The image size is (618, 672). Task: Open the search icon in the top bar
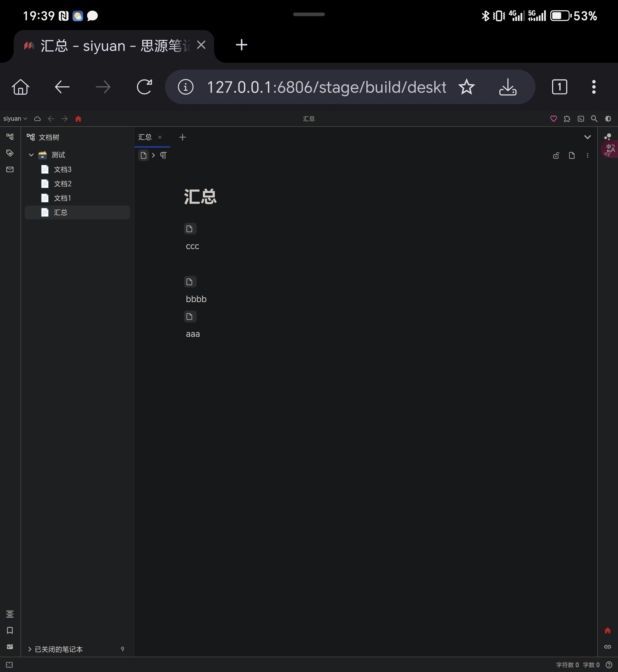coord(594,119)
